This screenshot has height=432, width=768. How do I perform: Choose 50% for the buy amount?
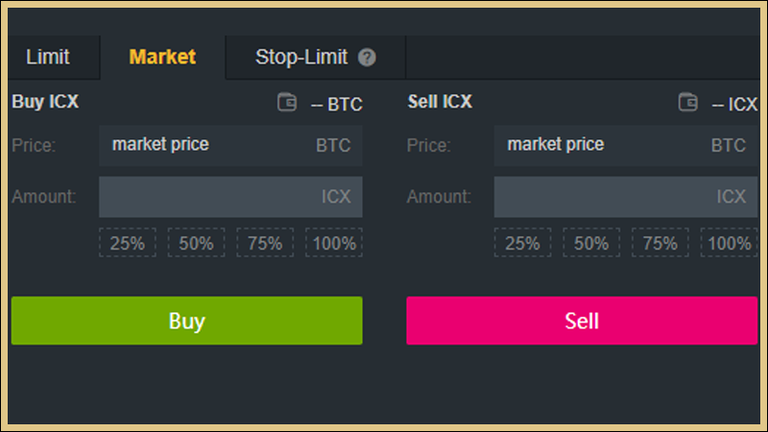point(196,242)
